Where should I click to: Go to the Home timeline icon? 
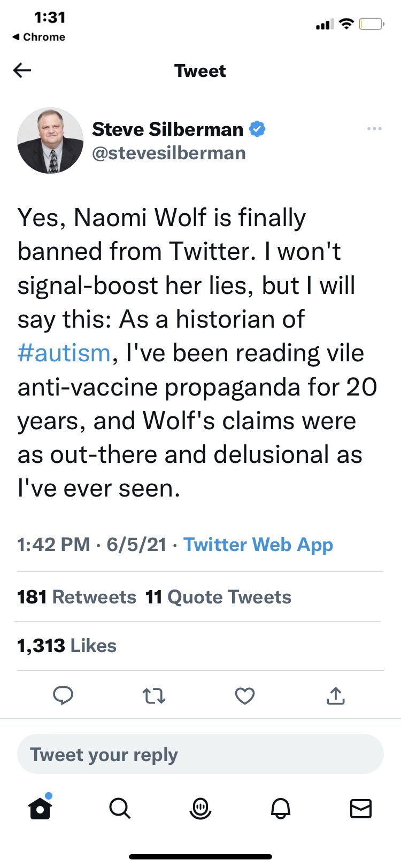pos(40,809)
